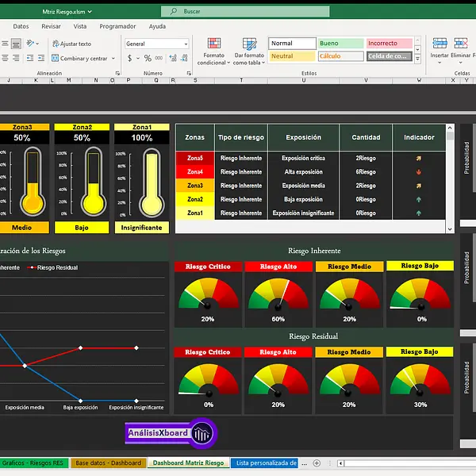Add a new sheet with plus icon
This screenshot has width=476, height=476.
[x=317, y=463]
